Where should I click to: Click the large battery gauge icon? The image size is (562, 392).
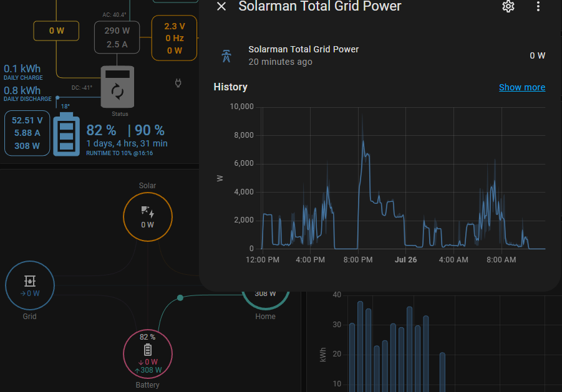tap(66, 133)
